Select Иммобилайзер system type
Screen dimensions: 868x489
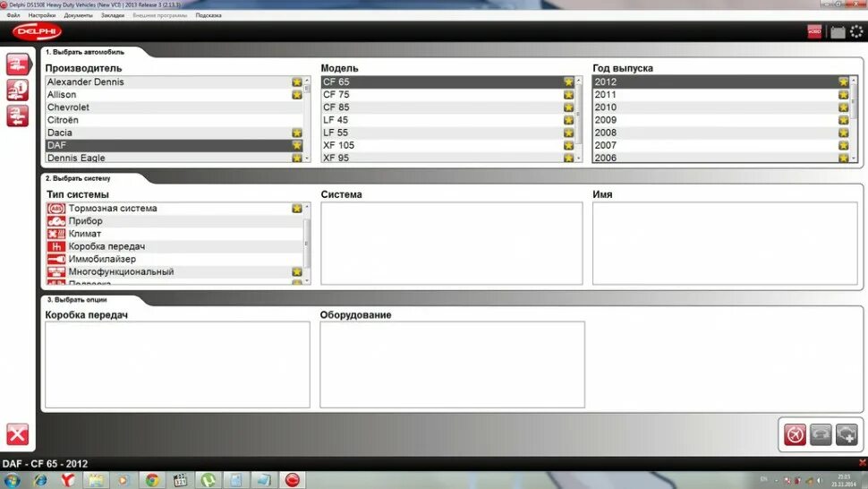tap(174, 259)
